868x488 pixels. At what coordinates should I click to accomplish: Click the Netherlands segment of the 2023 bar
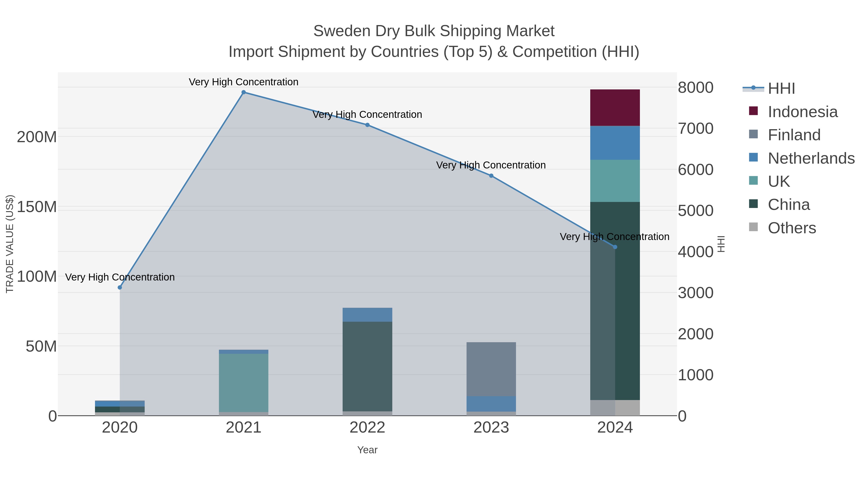tap(491, 404)
